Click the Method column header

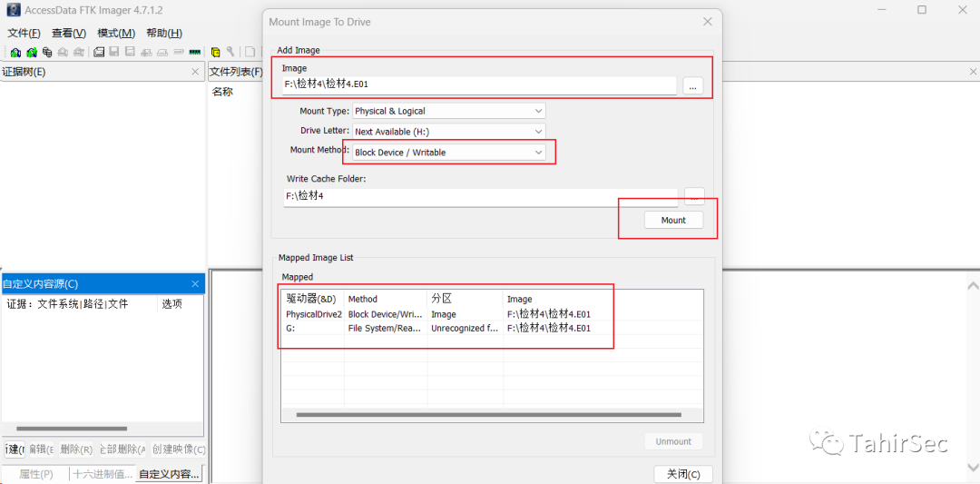coord(386,299)
